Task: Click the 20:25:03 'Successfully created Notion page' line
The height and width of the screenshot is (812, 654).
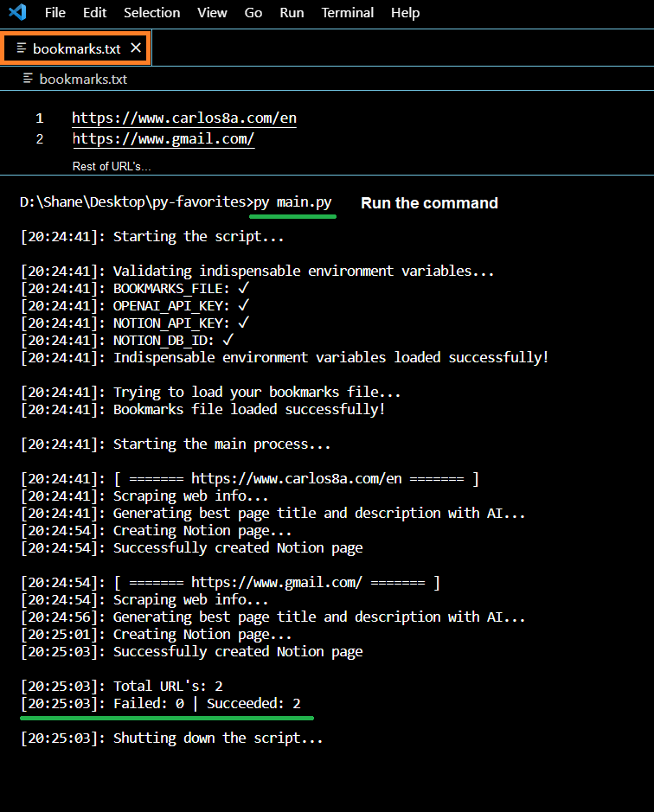Action: tap(192, 652)
